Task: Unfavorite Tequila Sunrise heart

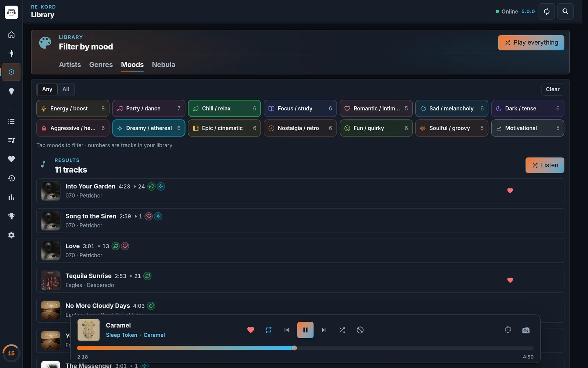Action: click(x=510, y=280)
